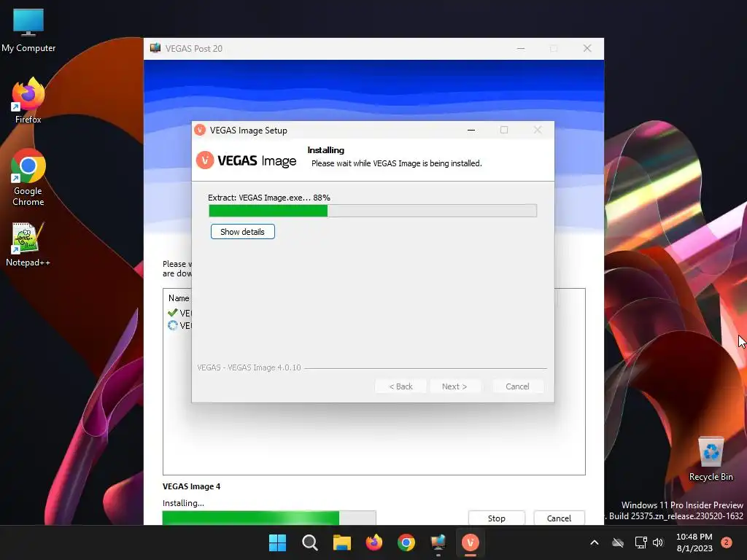Open the Recycle Bin
The image size is (747, 560).
[711, 459]
